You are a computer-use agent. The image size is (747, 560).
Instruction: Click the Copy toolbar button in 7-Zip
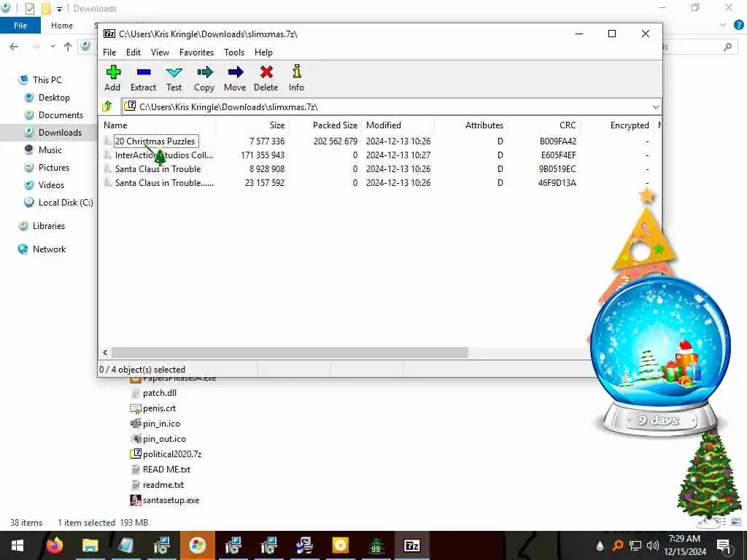click(204, 79)
